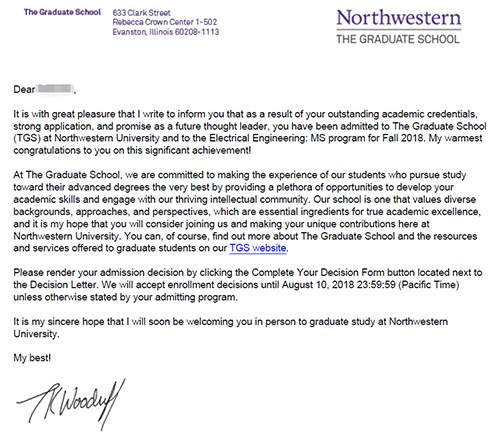Screen dimensions: 500x440
Task: Click the 633 Clark Street address line
Action: (x=141, y=13)
